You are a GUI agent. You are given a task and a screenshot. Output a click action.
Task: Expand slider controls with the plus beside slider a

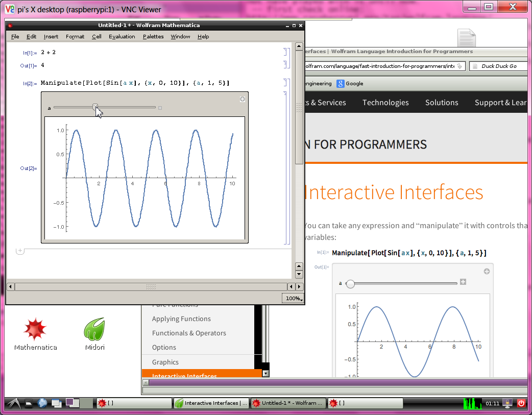coord(160,108)
